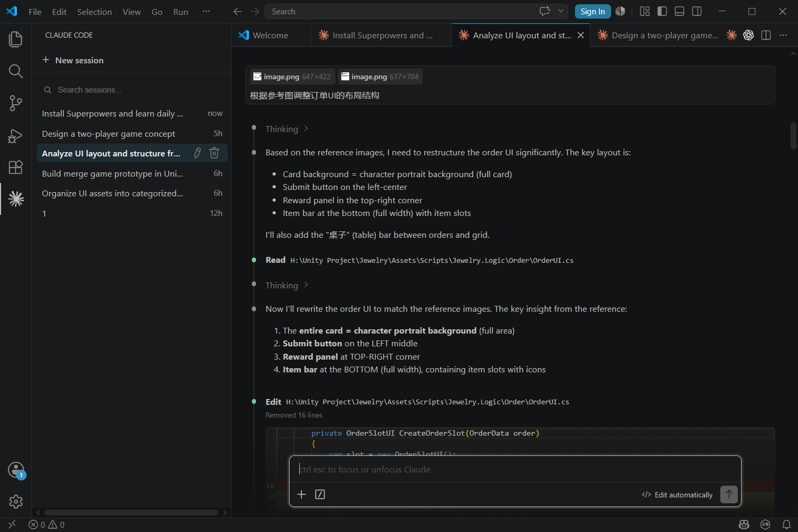Open the image.png 647×422 attachment
Screen dimensions: 798x532
pyautogui.click(x=293, y=77)
